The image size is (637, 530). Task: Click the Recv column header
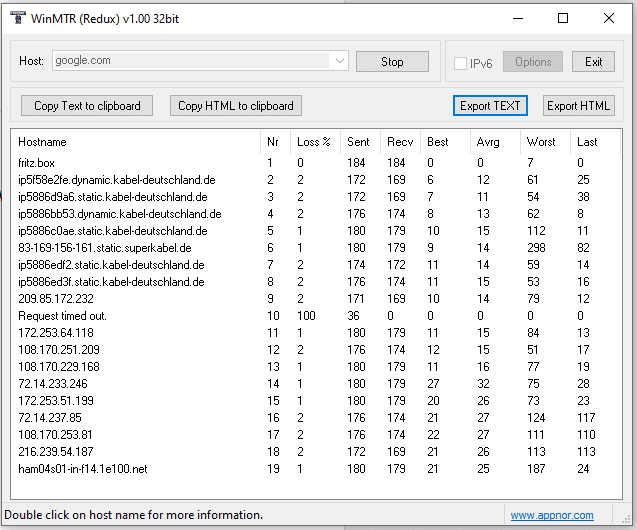click(x=400, y=142)
